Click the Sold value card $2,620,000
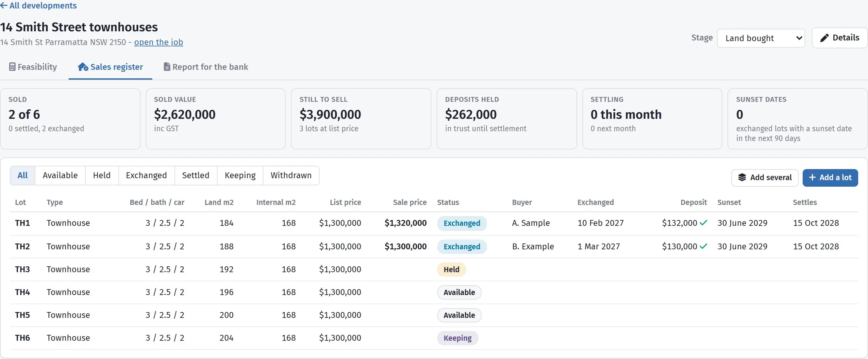Viewport: 868px width, 359px height. pyautogui.click(x=216, y=119)
